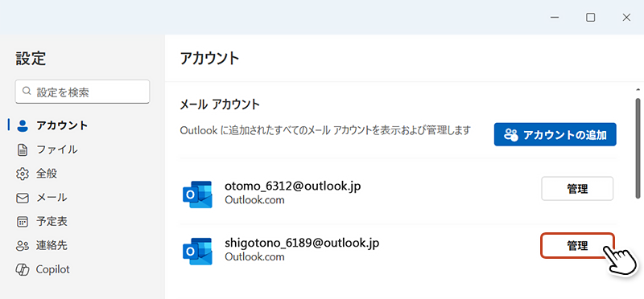The height and width of the screenshot is (299, 644).
Task: Click Outlook.com label under shigotono_6189
Action: tap(254, 256)
